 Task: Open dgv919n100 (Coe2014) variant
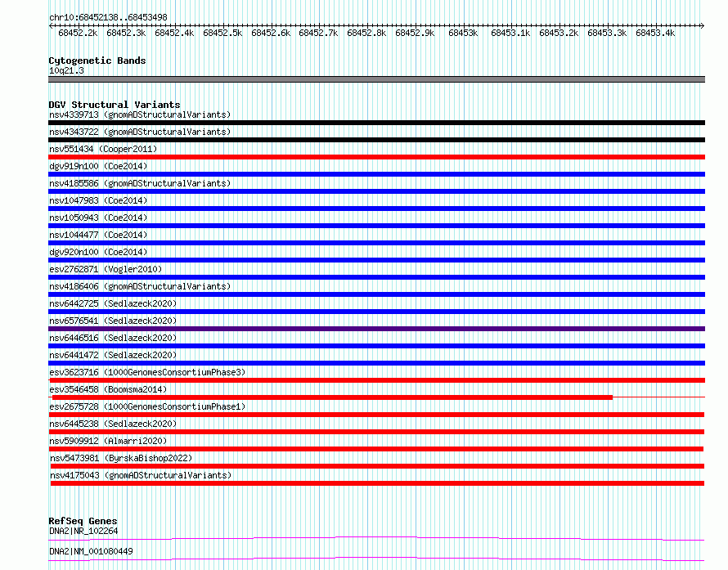point(98,166)
